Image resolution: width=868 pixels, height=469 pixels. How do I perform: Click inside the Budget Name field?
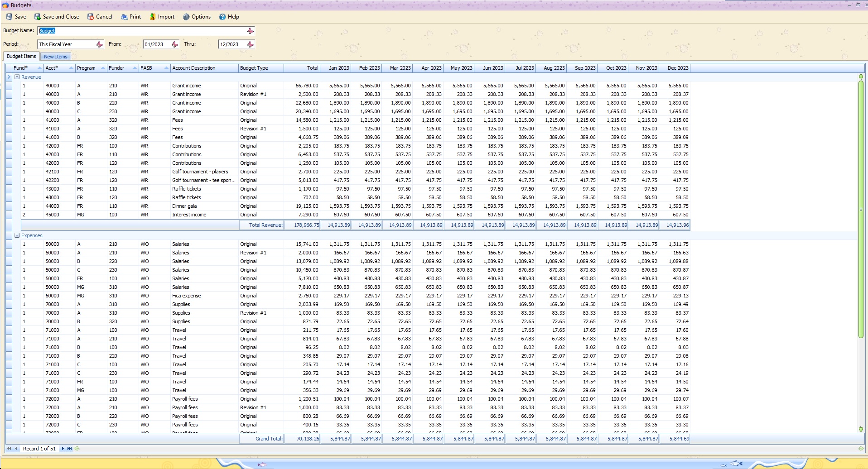(x=136, y=31)
